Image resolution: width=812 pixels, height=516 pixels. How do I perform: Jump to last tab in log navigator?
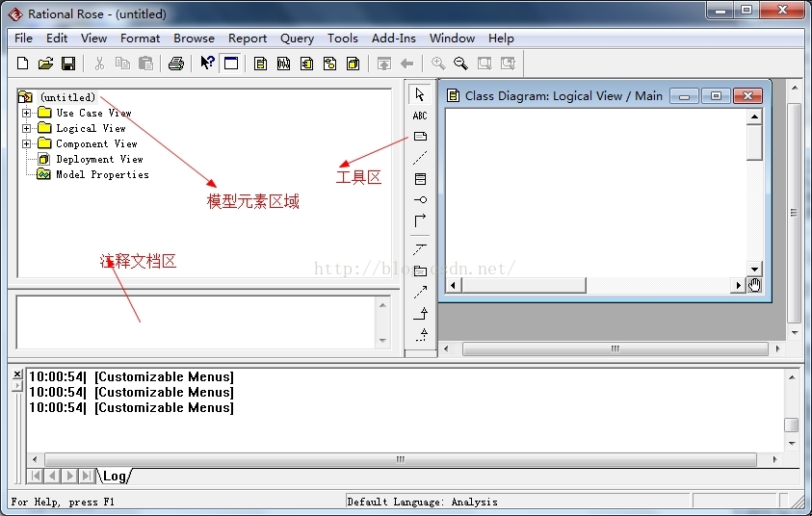pos(88,477)
